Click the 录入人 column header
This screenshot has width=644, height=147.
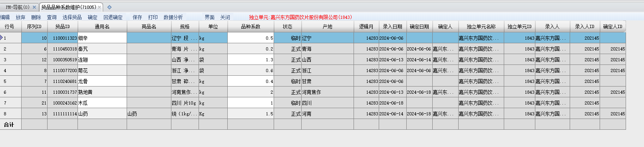(553, 26)
